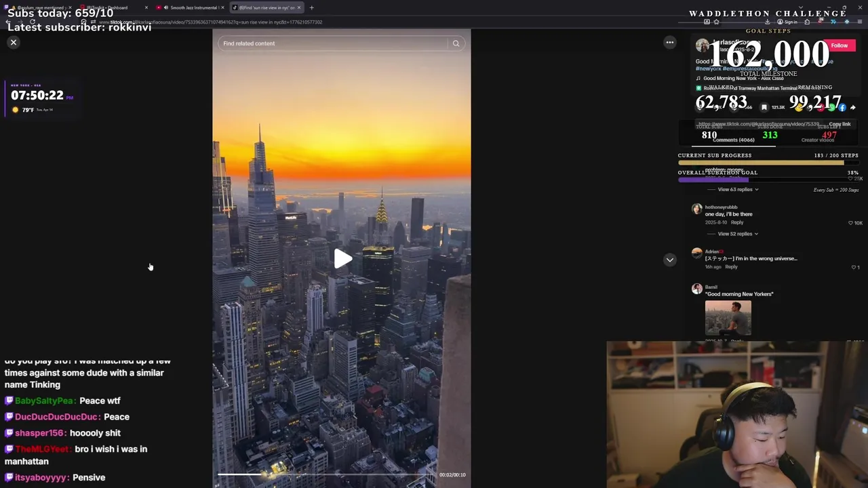Viewport: 868px width, 488px height.
Task: Switch to the Creator videos tab
Action: [818, 140]
